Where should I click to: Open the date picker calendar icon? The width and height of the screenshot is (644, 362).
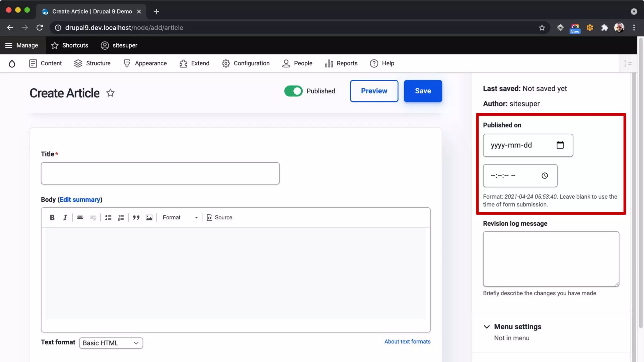560,145
